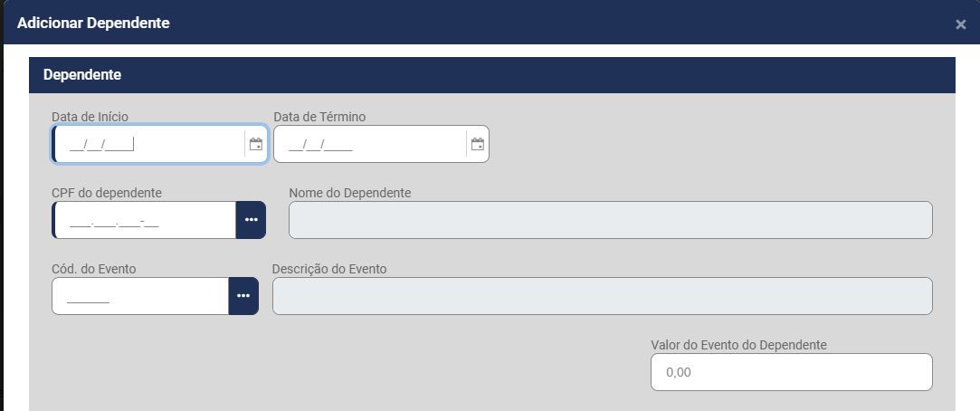Click the Cód. do Evento lookup button
This screenshot has width=980, height=411.
(243, 296)
